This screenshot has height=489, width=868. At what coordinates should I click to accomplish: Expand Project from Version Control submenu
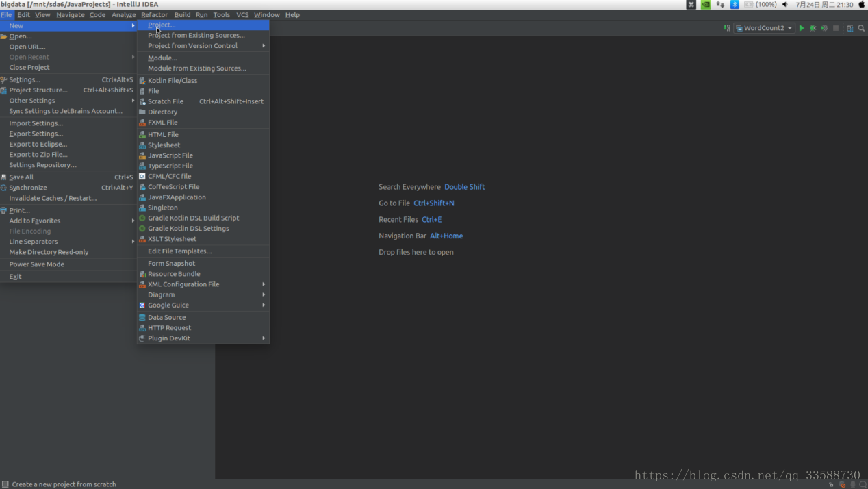coord(203,46)
